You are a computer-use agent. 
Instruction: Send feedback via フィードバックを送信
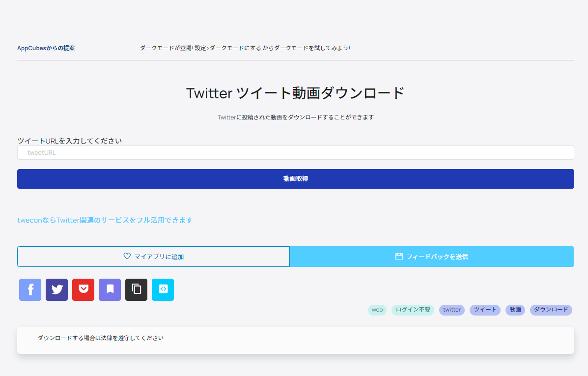(x=432, y=257)
